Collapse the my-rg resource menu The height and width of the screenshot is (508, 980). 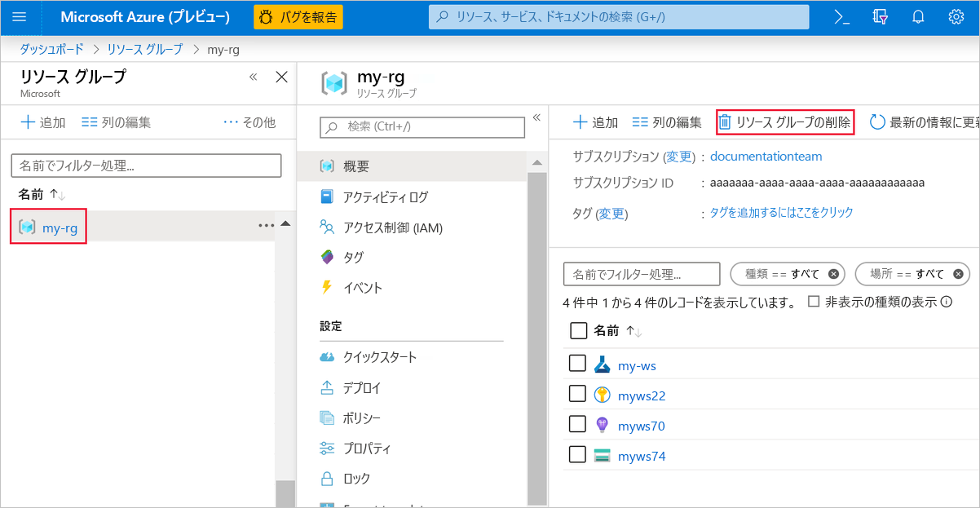pos(536,117)
